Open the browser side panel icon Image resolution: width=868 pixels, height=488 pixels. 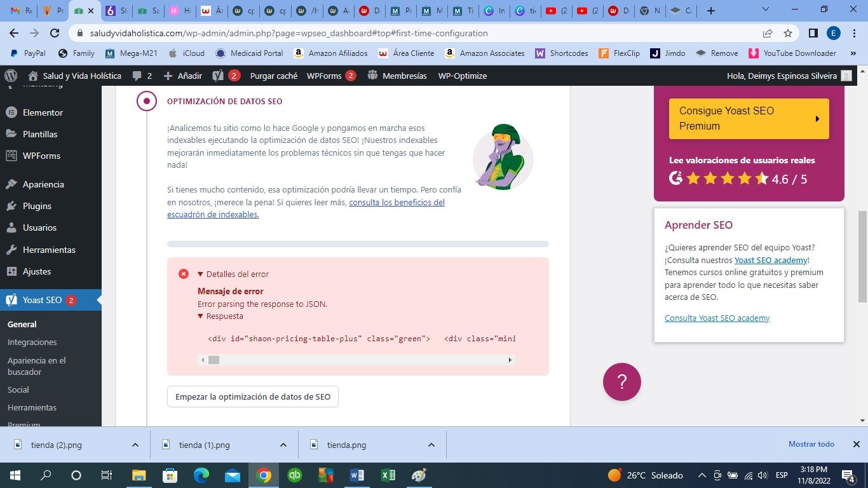813,33
